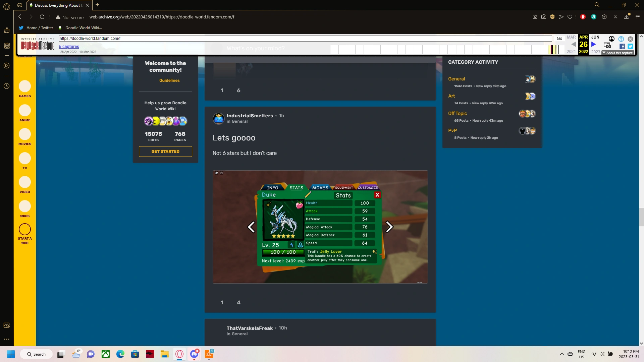
Task: Show next image in post carousel
Action: [389, 227]
